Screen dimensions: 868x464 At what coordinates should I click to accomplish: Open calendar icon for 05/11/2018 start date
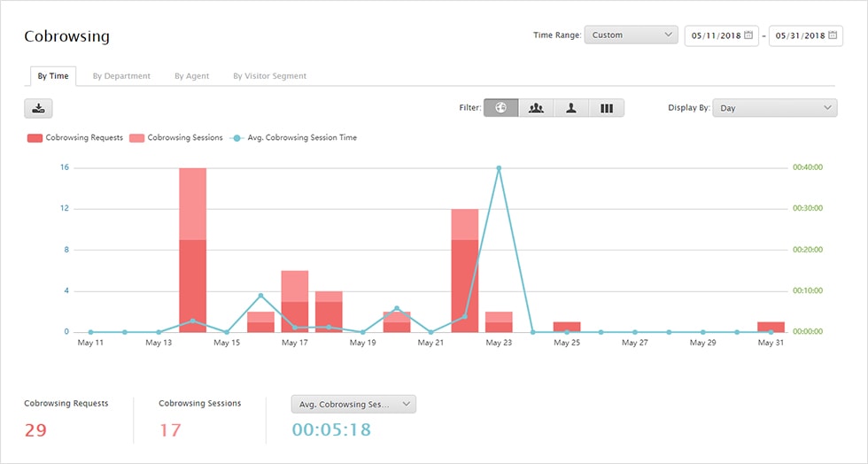point(748,35)
